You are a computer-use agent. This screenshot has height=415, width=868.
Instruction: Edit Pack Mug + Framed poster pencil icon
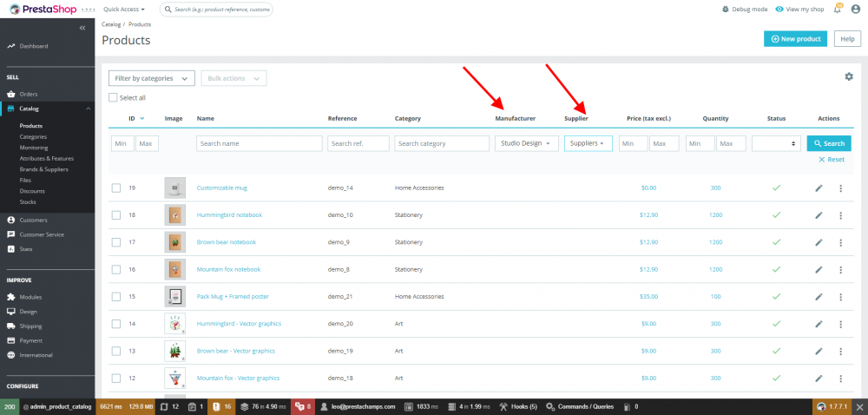pyautogui.click(x=819, y=297)
